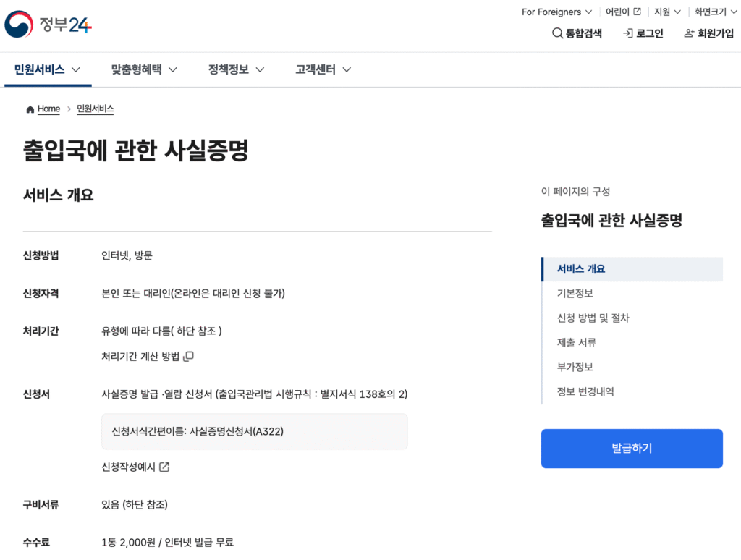Expand the For Foreigners dropdown
The height and width of the screenshot is (560, 741).
[x=556, y=12]
